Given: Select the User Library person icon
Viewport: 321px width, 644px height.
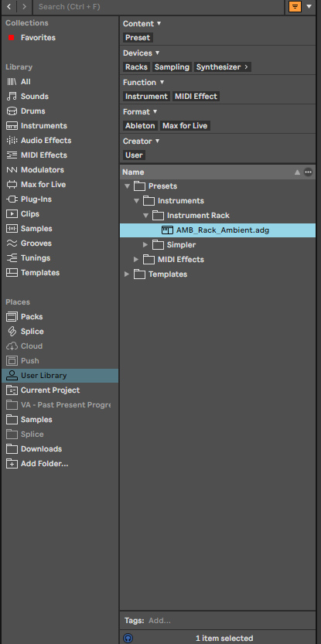Looking at the screenshot, I should pyautogui.click(x=12, y=376).
